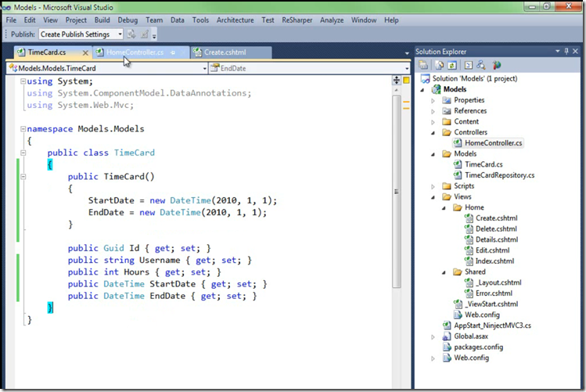586x392 pixels.
Task: Expand the Global.asax node
Action: [433, 337]
